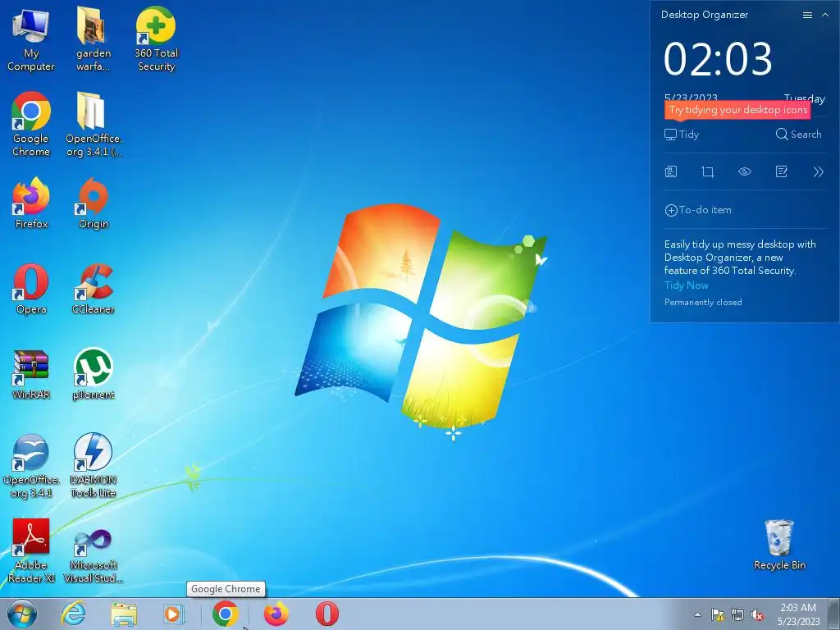Open network tray icon
Viewport: 840px width, 630px height.
pos(737,614)
